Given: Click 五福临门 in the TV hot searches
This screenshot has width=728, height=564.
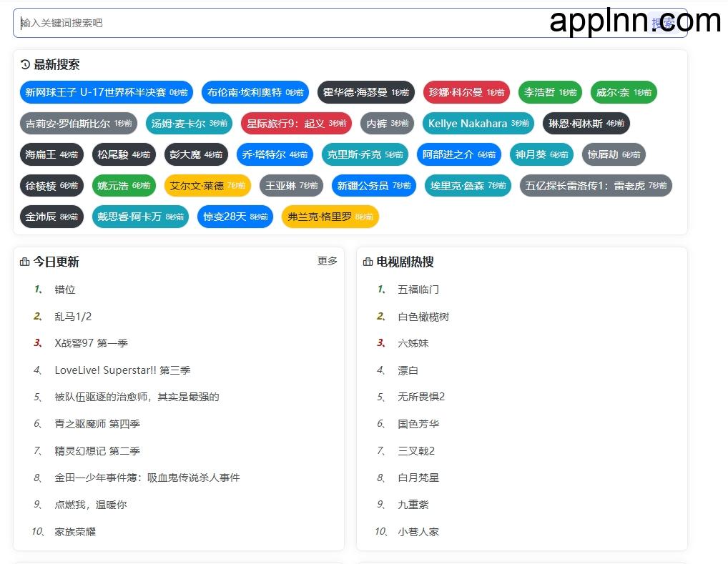Looking at the screenshot, I should 418,290.
